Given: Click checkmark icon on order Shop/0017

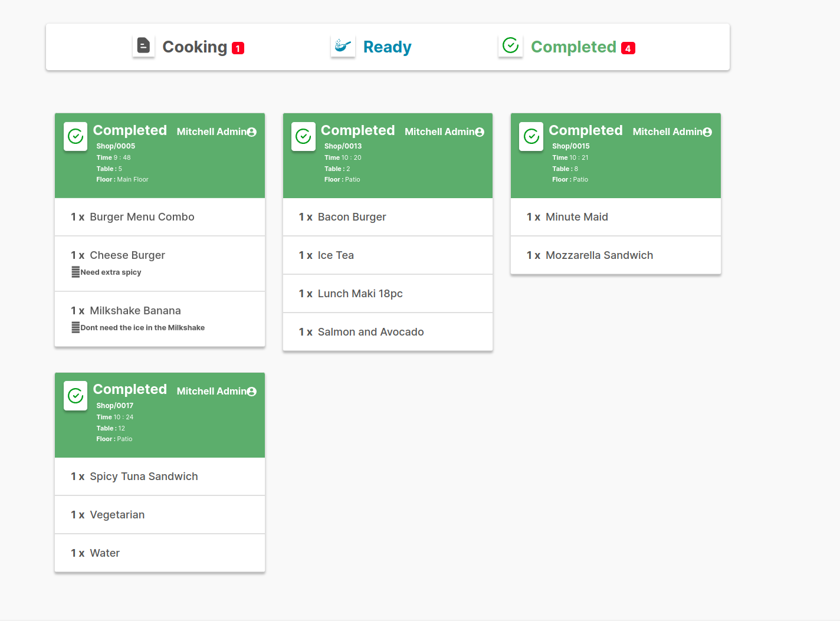Looking at the screenshot, I should pyautogui.click(x=76, y=396).
